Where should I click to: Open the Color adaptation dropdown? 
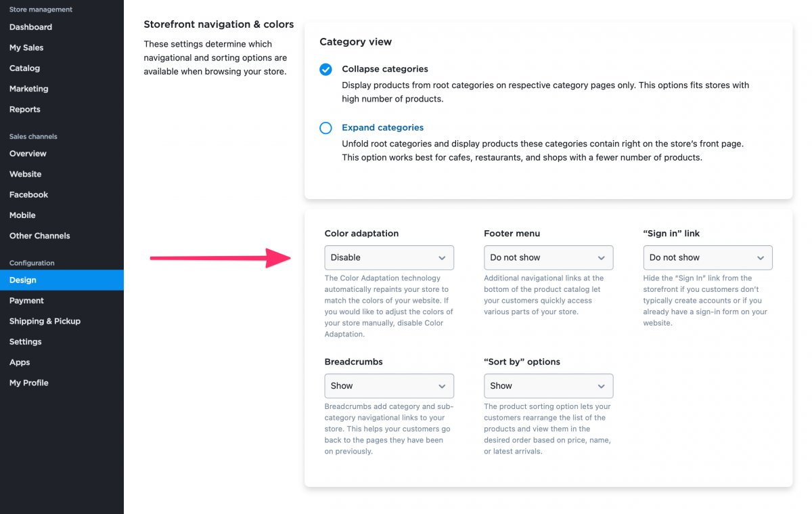click(x=388, y=258)
